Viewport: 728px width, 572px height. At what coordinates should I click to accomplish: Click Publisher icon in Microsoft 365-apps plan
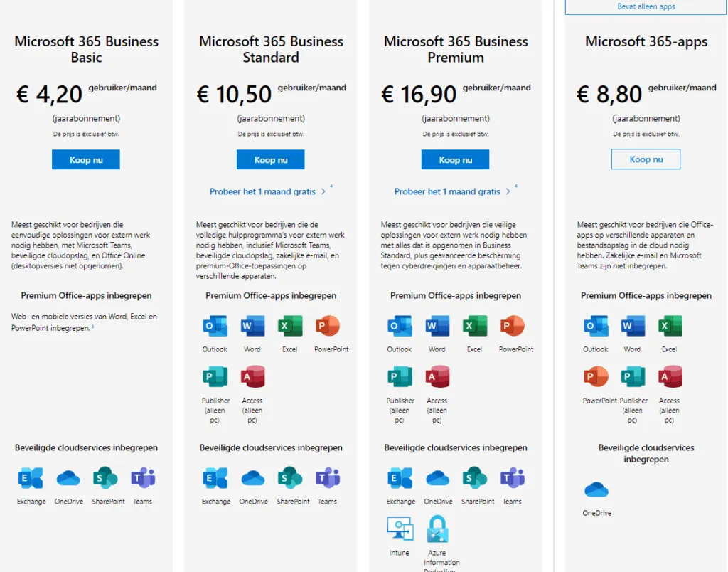(633, 377)
